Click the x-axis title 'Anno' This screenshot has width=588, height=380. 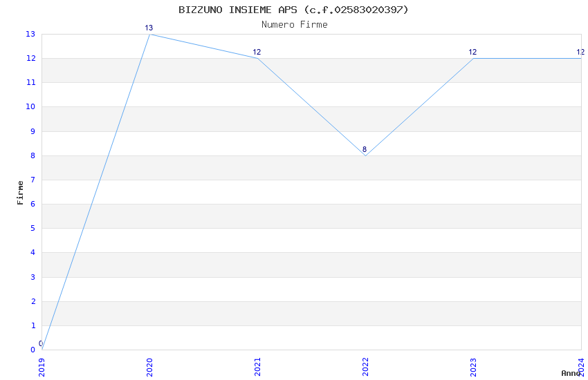tap(571, 373)
